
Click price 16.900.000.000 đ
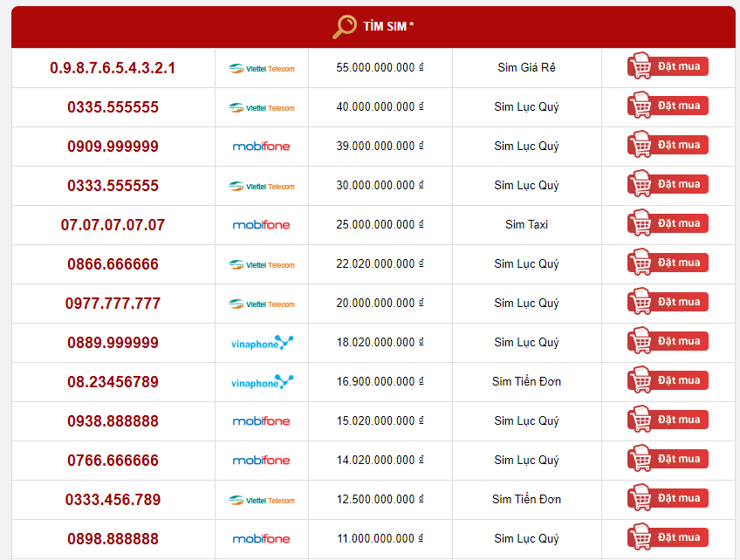[x=380, y=381]
